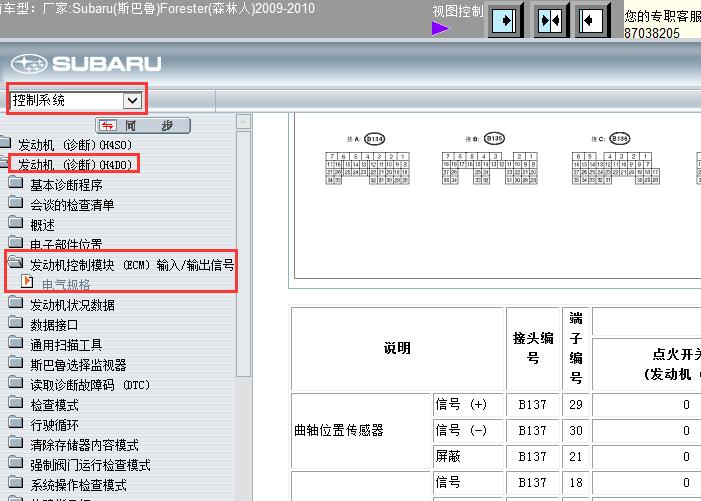
Task: Click the folder icon beside 概述
Action: click(16, 222)
